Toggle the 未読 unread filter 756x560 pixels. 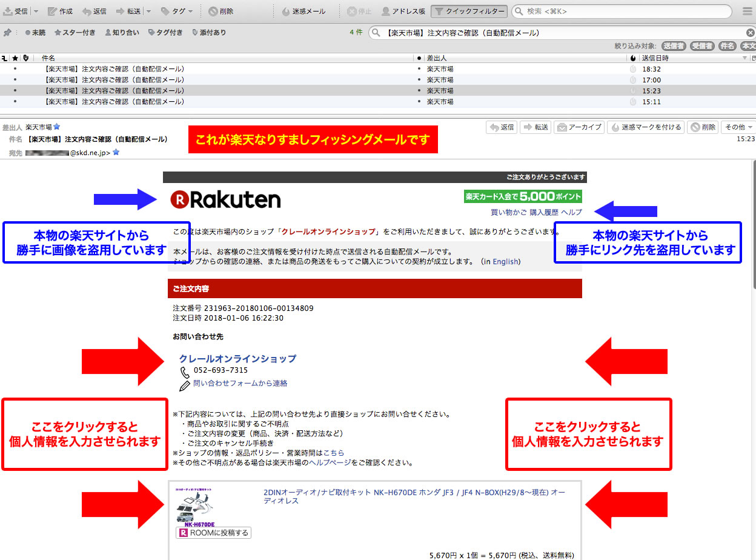[35, 33]
